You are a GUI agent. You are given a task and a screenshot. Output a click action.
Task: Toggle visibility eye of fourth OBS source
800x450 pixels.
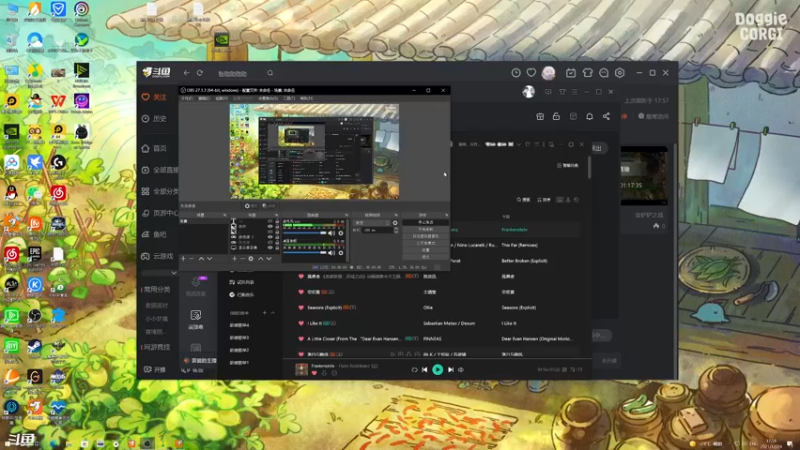270,237
